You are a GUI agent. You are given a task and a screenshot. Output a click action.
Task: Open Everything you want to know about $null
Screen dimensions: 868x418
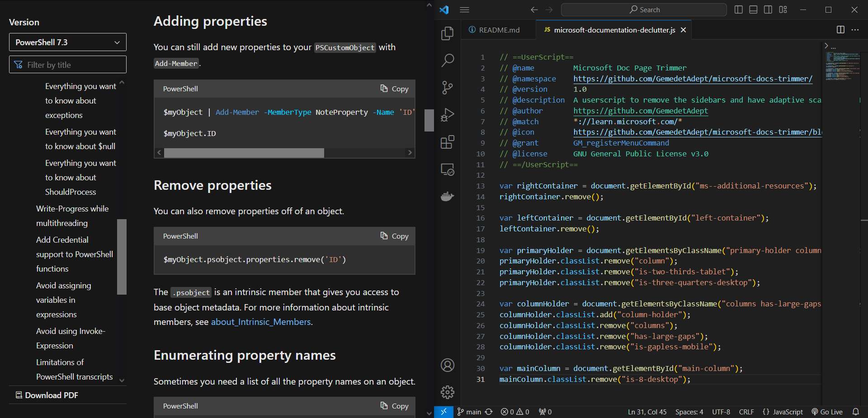(80, 139)
